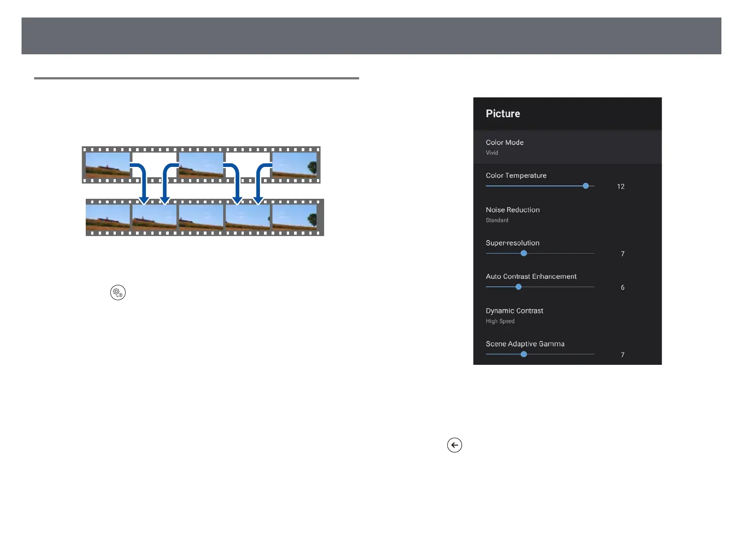Screen dimensions: 756x534
Task: Adjust the Auto Contrast Enhancement slider
Action: (x=540, y=287)
